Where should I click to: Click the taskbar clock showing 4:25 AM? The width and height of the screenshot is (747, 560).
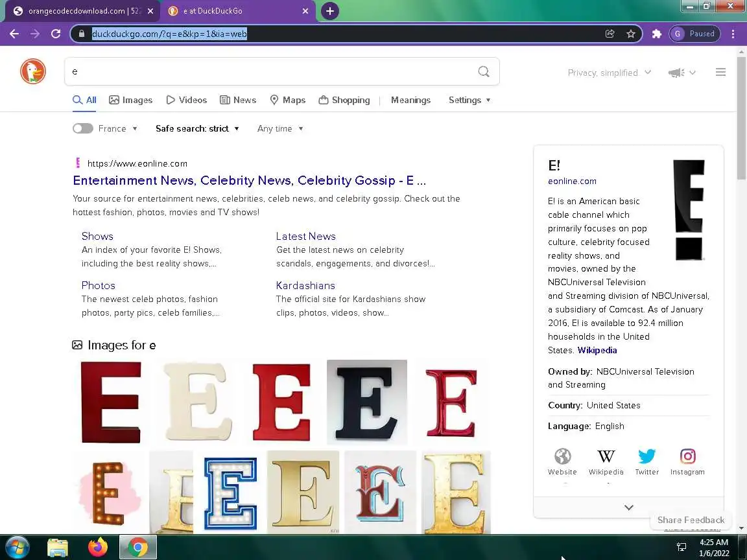coord(714,548)
